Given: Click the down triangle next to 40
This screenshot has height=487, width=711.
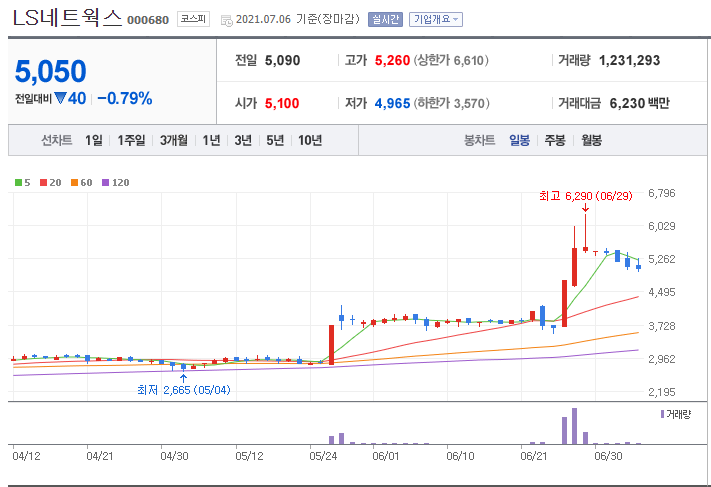Looking at the screenshot, I should (x=60, y=98).
